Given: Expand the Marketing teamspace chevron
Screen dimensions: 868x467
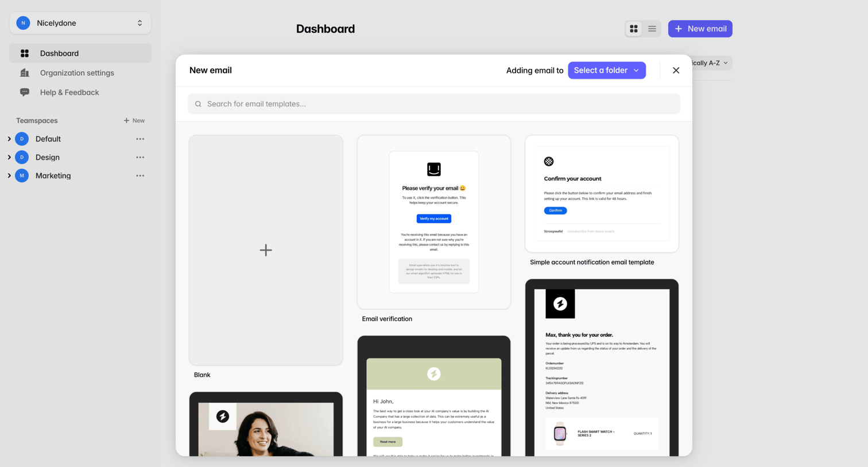Looking at the screenshot, I should [9, 176].
